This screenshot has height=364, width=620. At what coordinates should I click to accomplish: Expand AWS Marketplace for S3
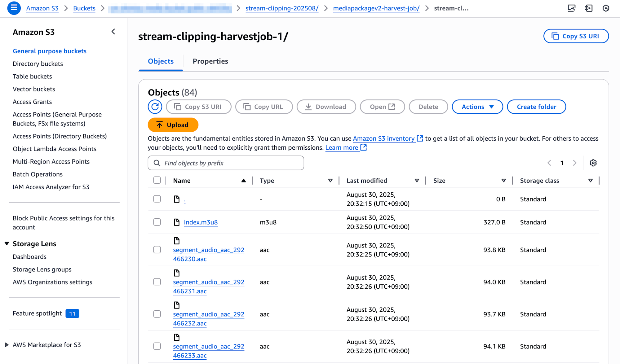tap(7, 345)
